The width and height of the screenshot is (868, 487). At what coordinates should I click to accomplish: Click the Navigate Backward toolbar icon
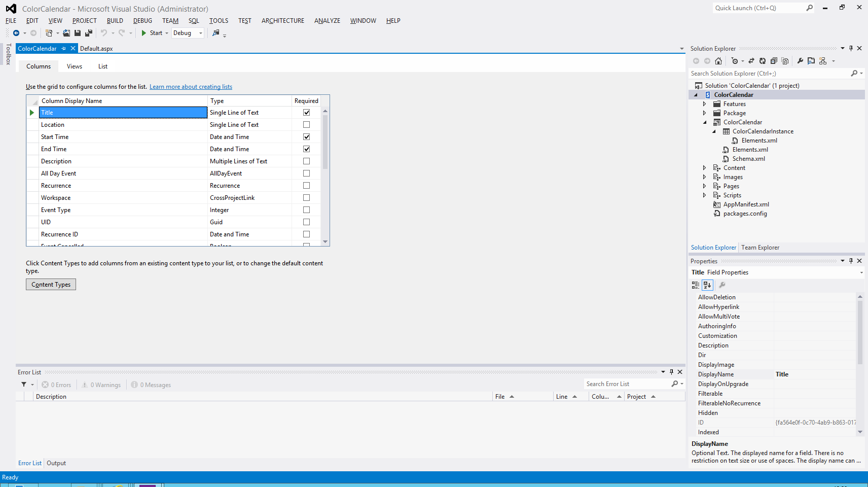point(16,33)
